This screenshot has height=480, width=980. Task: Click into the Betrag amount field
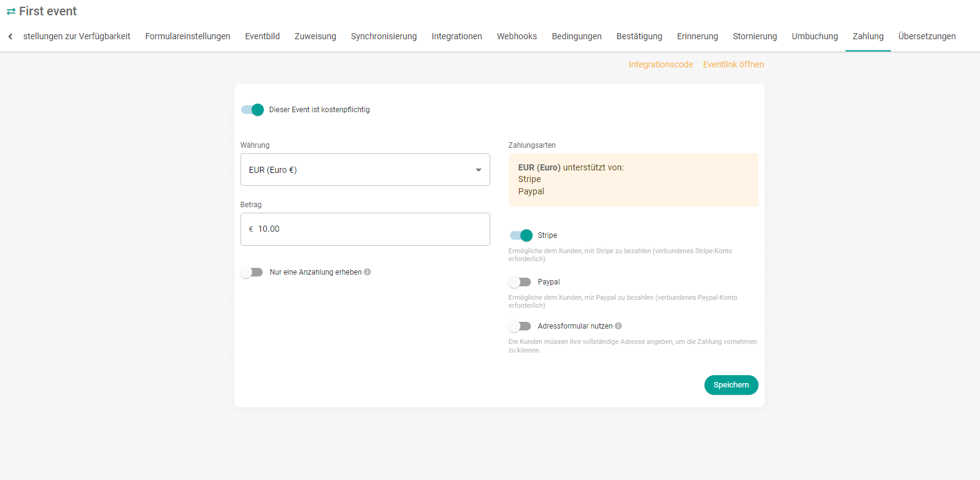coord(365,229)
